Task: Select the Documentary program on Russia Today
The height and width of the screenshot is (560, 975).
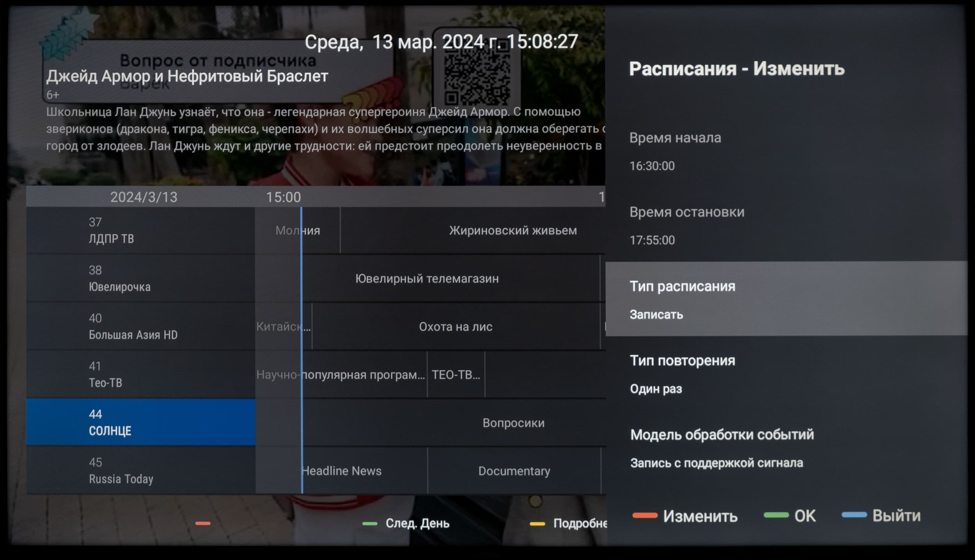Action: coord(514,471)
